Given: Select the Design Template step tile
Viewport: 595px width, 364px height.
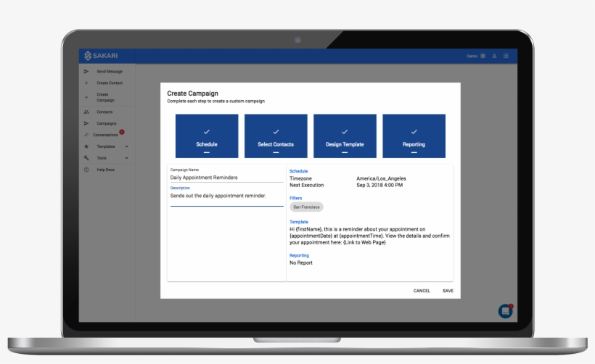Looking at the screenshot, I should (x=345, y=136).
